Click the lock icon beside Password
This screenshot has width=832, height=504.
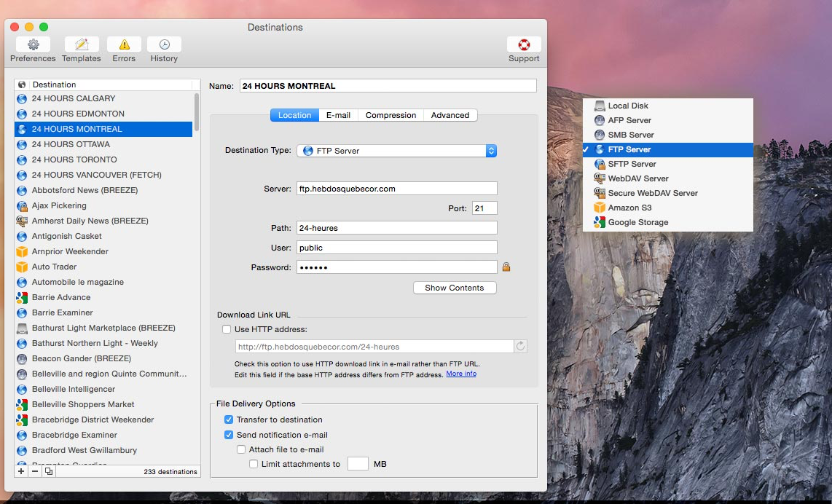click(506, 267)
